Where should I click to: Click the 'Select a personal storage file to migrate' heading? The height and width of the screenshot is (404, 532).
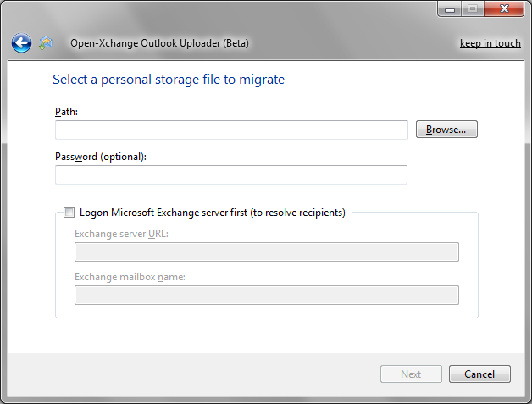click(169, 80)
